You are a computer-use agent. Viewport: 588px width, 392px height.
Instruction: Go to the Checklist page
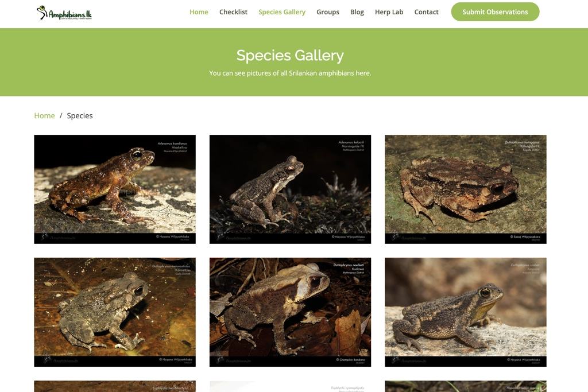233,12
